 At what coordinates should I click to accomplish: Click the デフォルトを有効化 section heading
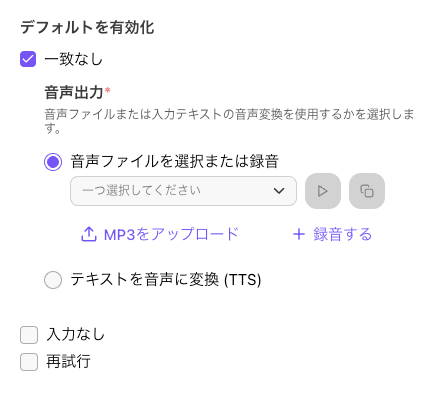pyautogui.click(x=87, y=27)
